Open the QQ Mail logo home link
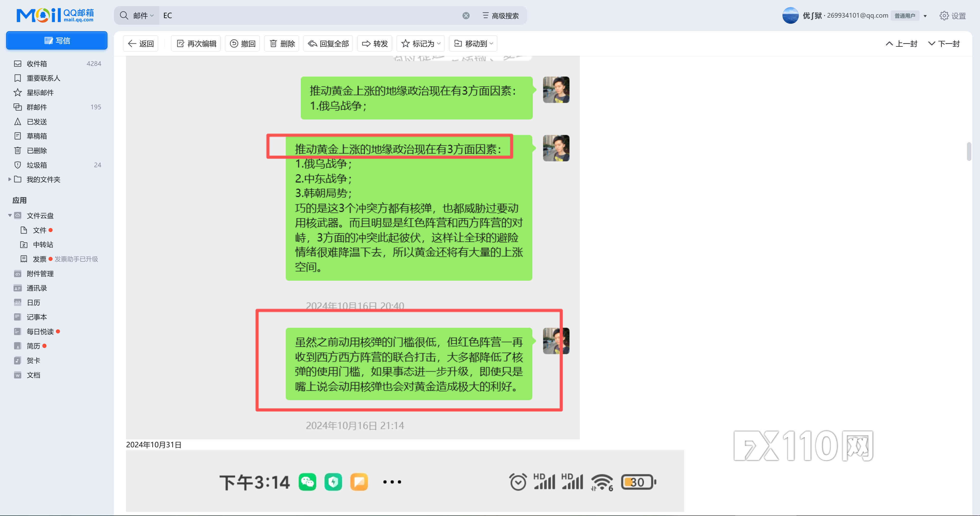The image size is (980, 516). click(55, 15)
